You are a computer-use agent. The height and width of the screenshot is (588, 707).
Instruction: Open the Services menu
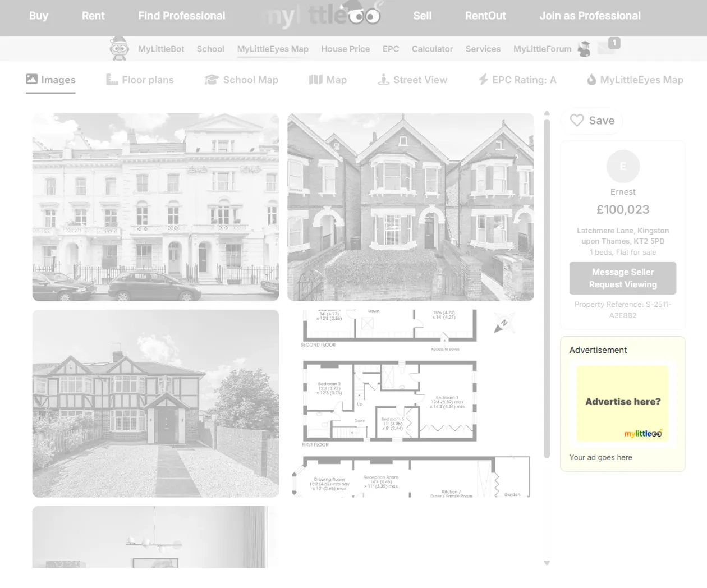point(483,49)
